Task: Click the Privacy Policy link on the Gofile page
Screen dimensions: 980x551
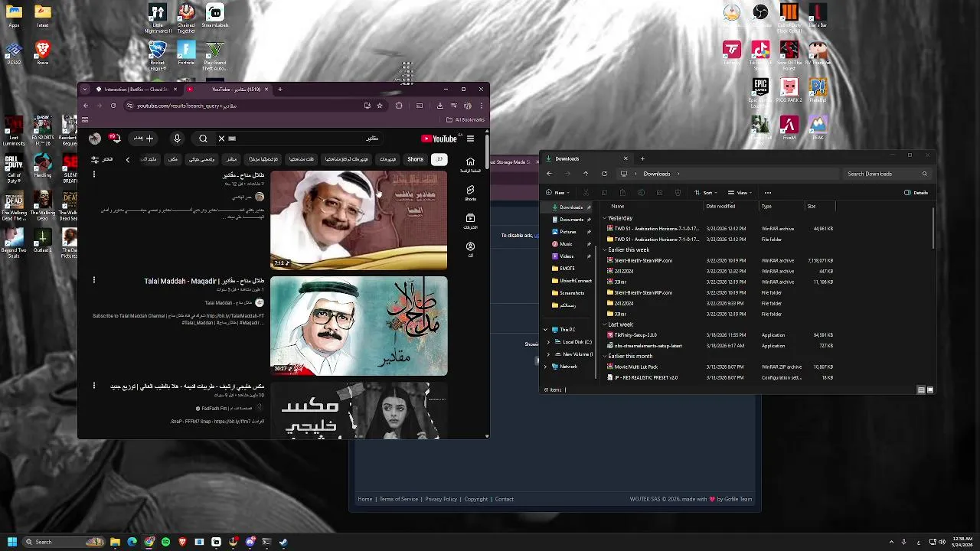Action: pyautogui.click(x=441, y=500)
